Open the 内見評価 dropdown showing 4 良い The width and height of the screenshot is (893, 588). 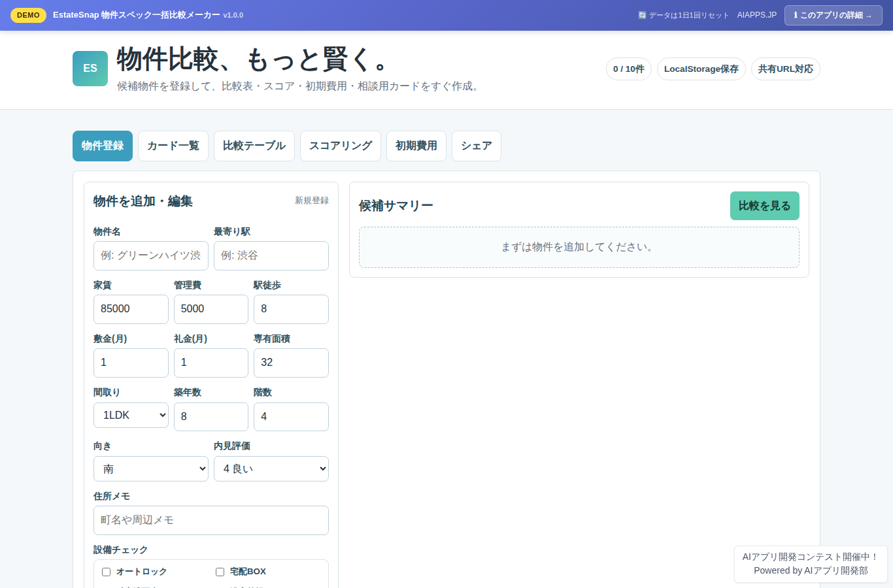[x=271, y=468]
